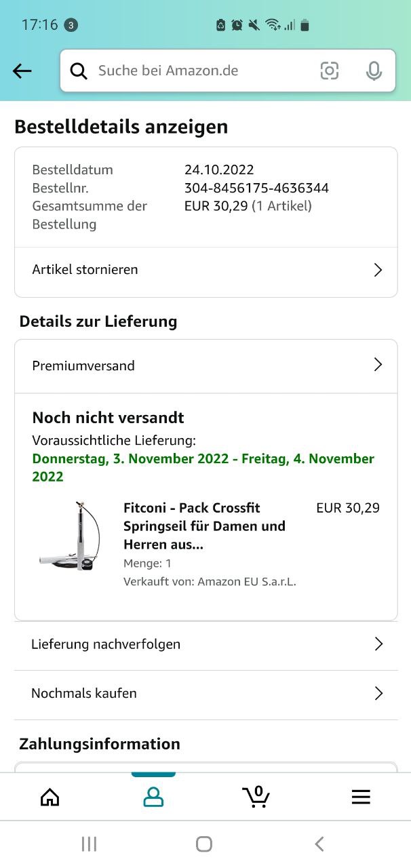The image size is (411, 868).
Task: Tap Android recent apps navigation button
Action: pyautogui.click(x=89, y=844)
